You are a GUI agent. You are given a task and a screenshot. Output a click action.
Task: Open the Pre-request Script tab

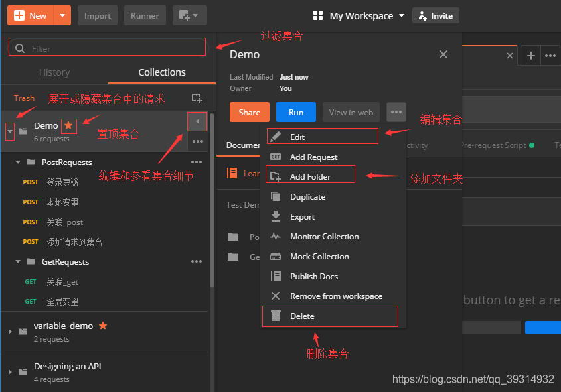coord(497,145)
